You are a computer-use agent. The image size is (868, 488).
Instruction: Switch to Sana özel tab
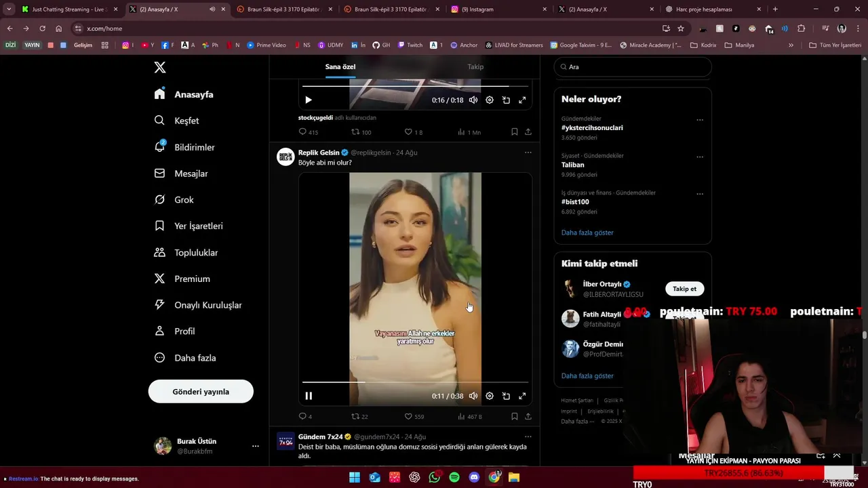click(x=340, y=66)
